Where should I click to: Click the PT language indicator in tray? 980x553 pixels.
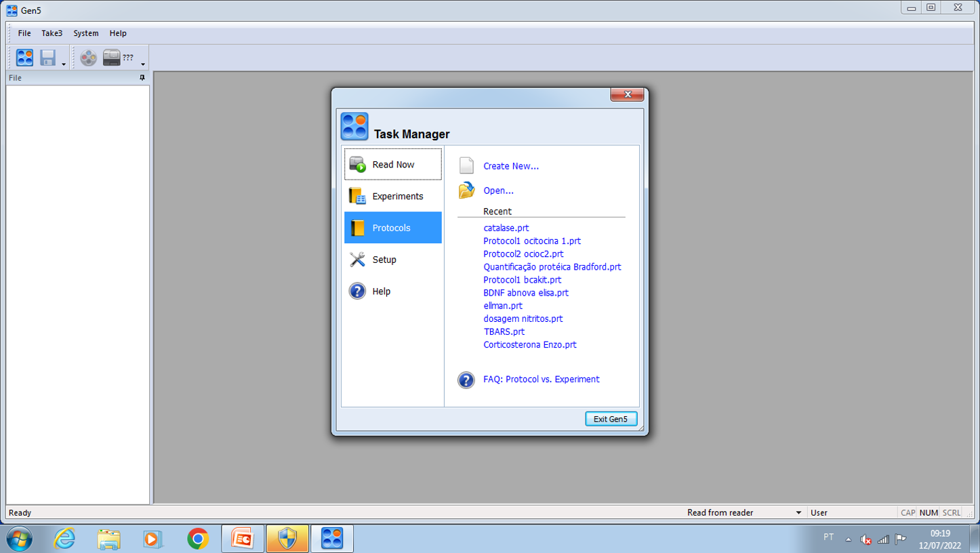(x=828, y=537)
